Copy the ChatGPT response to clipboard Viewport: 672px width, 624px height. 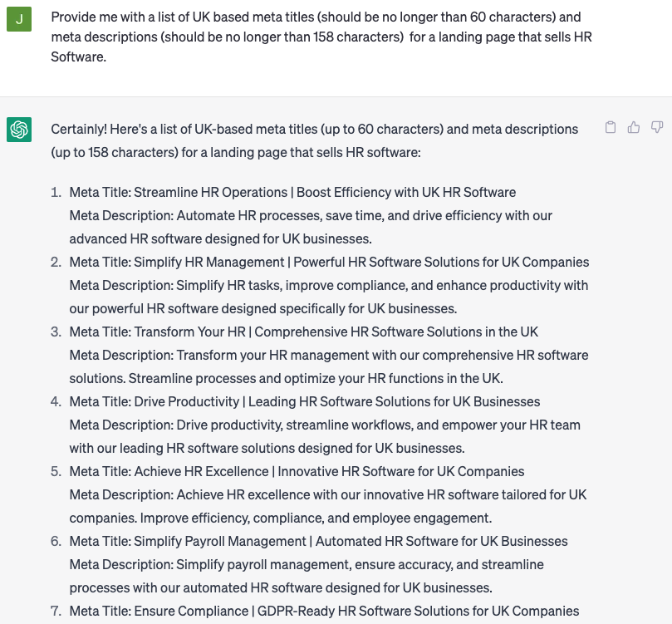coord(611,128)
